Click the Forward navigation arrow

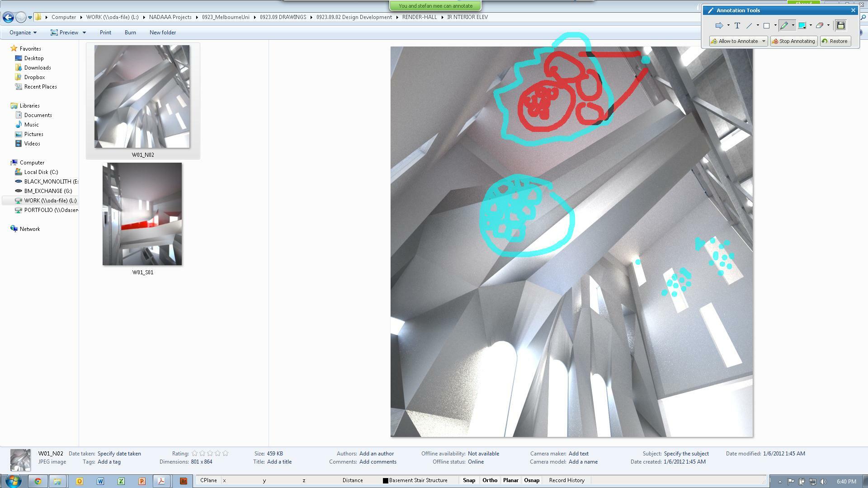click(20, 17)
